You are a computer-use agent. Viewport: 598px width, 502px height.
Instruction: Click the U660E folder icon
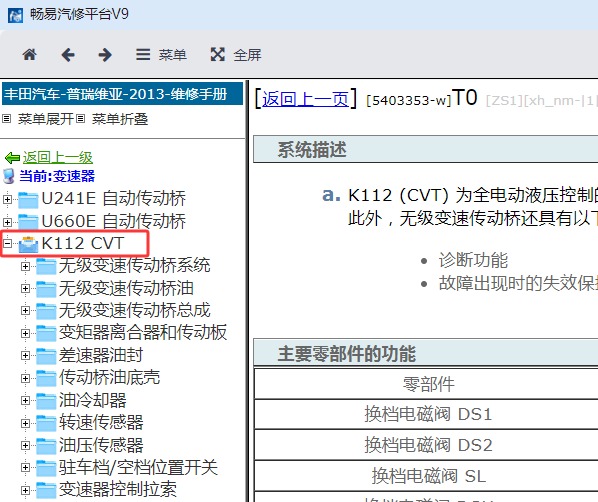pyautogui.click(x=29, y=222)
